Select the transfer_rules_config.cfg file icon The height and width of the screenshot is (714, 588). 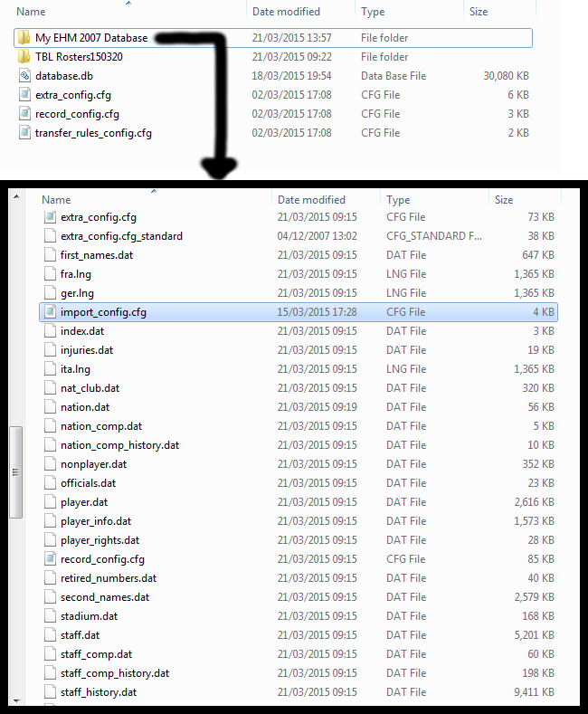point(24,133)
